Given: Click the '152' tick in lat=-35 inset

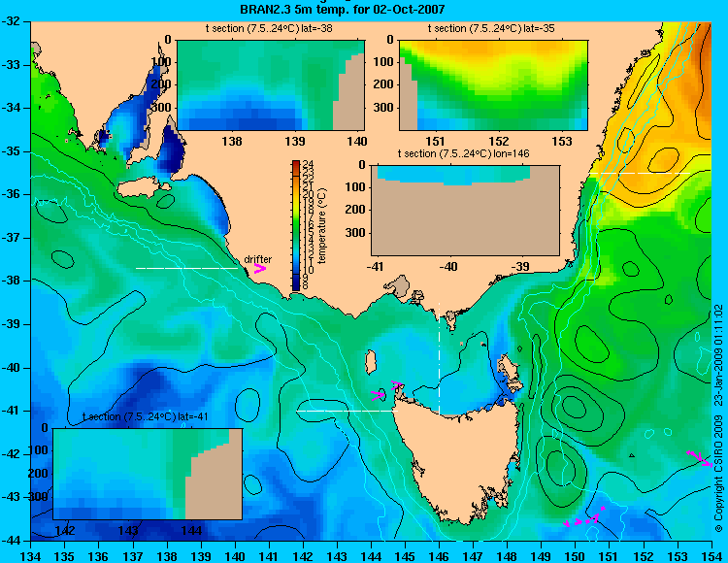Looking at the screenshot, I should coord(499,141).
